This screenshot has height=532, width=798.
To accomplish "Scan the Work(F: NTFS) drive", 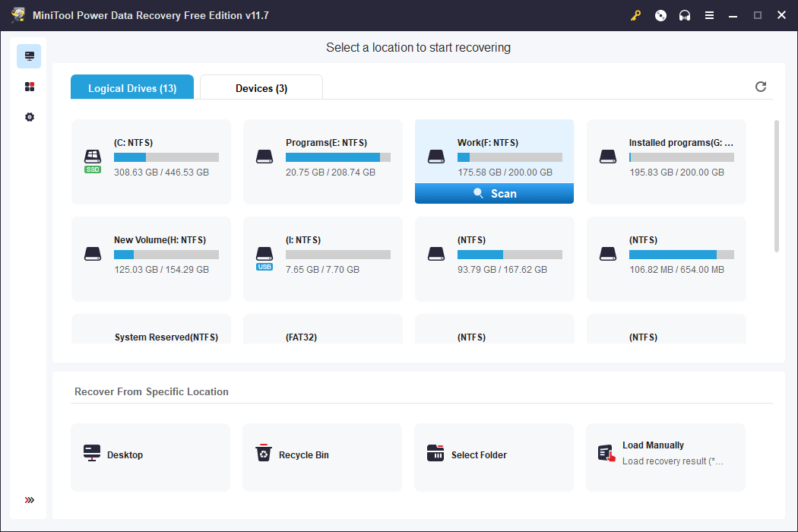I will (494, 194).
